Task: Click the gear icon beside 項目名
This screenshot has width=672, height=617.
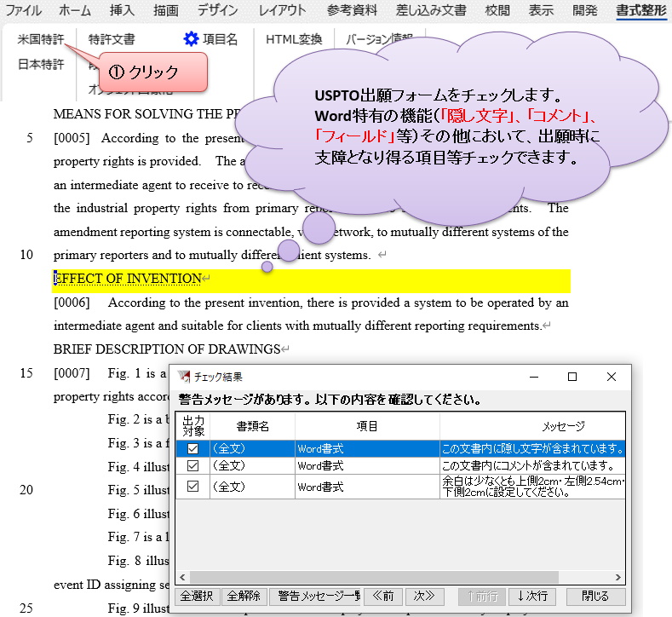Action: coord(191,39)
